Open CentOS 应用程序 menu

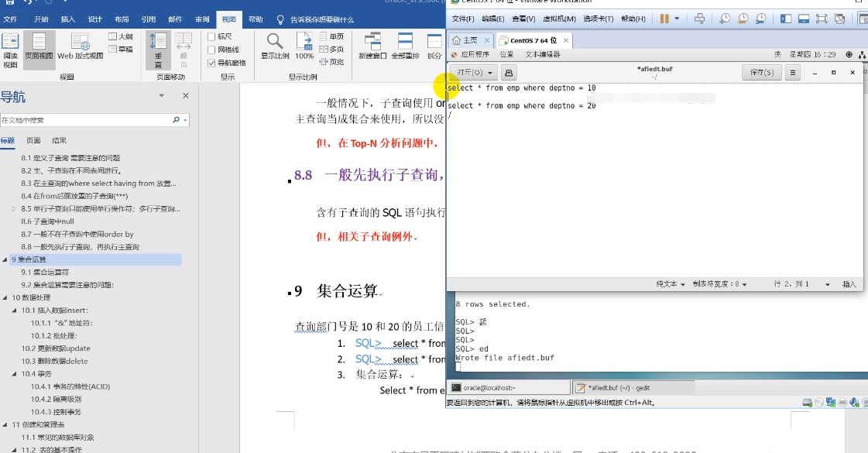[x=471, y=54]
